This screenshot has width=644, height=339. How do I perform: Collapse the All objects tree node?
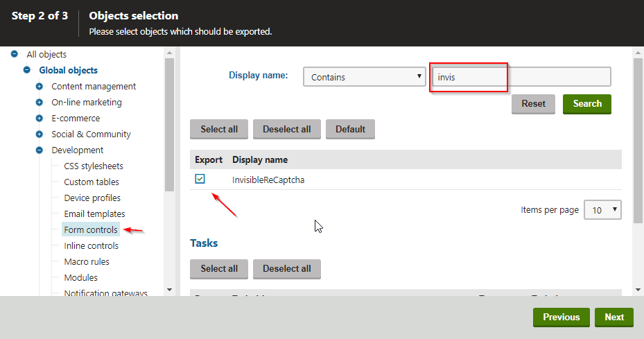[x=15, y=54]
